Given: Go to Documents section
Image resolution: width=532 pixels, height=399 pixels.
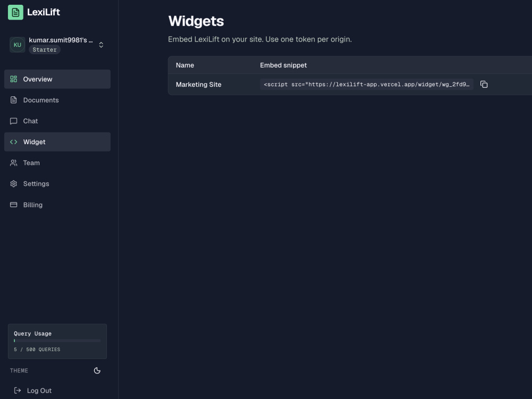Looking at the screenshot, I should coord(57,100).
